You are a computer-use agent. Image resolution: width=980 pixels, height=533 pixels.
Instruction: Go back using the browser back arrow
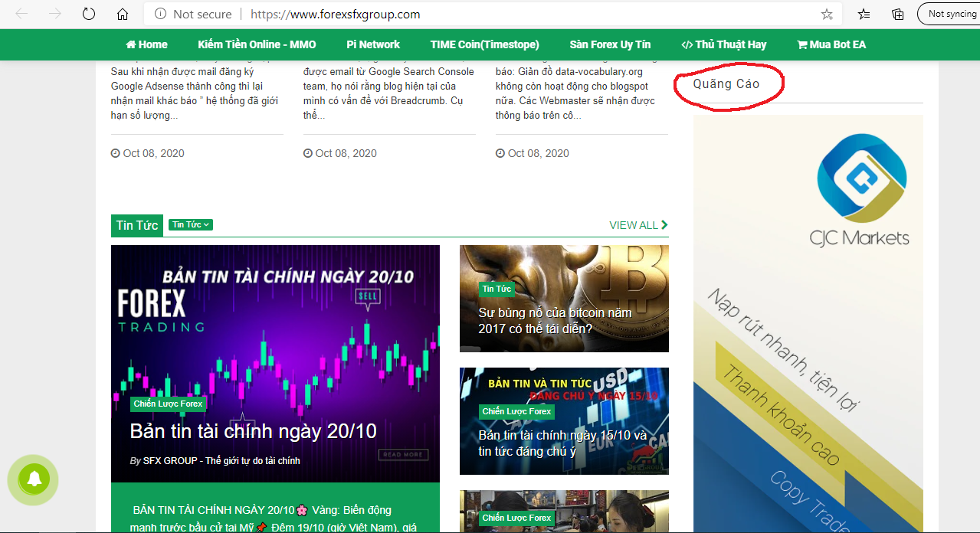click(22, 14)
